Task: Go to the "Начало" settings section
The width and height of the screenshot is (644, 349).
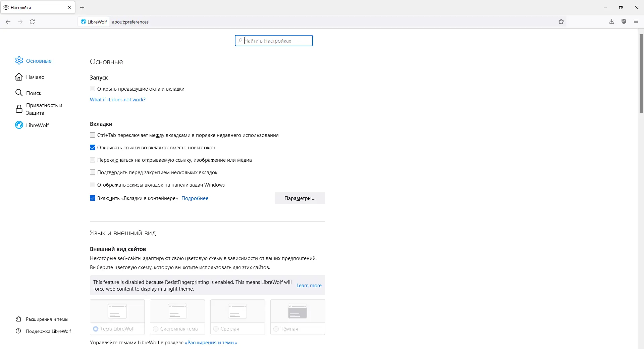Action: point(35,77)
